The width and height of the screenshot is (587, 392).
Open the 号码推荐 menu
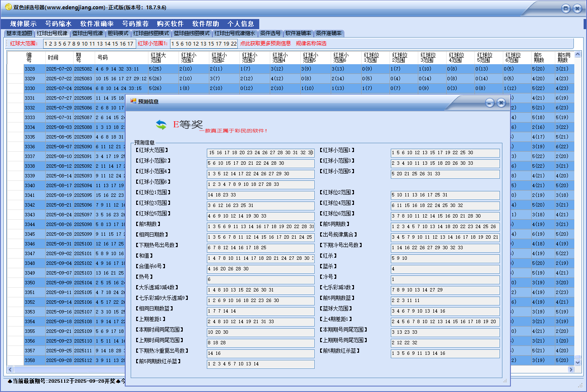click(x=135, y=24)
